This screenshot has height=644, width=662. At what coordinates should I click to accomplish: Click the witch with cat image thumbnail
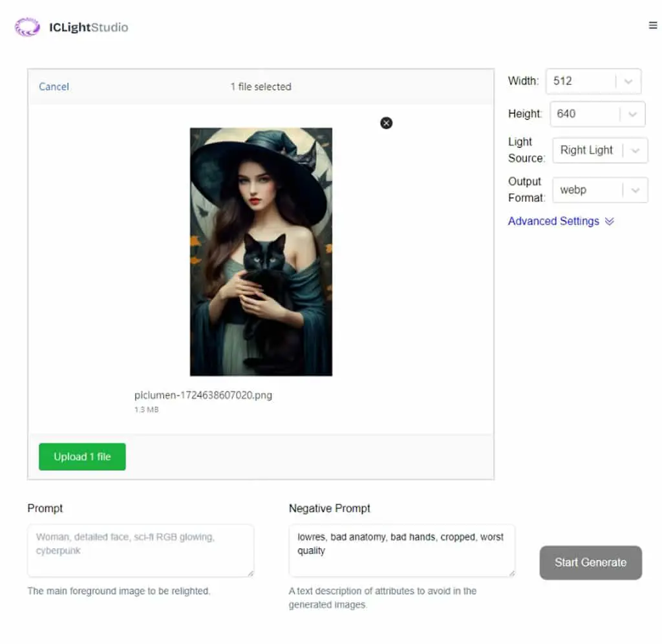[x=261, y=252]
